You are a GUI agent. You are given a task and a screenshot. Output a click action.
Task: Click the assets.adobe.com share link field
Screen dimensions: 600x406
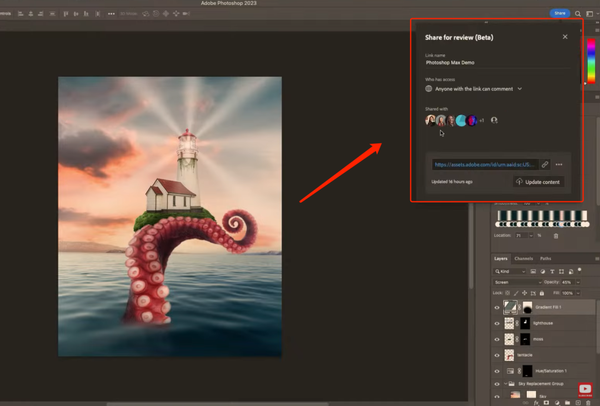pos(485,165)
